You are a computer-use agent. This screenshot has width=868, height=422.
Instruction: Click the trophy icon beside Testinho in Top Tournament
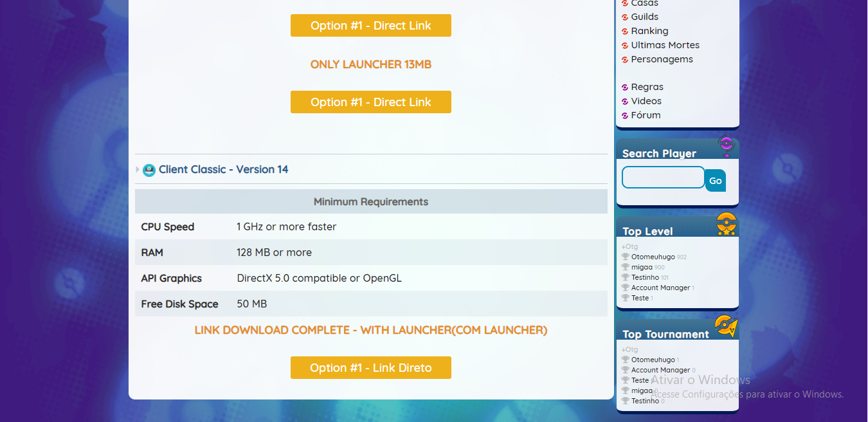click(x=625, y=401)
